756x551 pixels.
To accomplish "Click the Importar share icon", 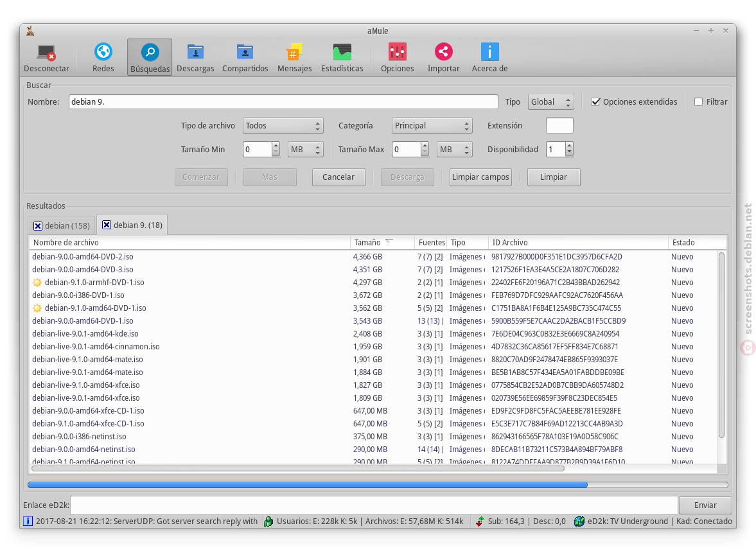I will tap(444, 51).
